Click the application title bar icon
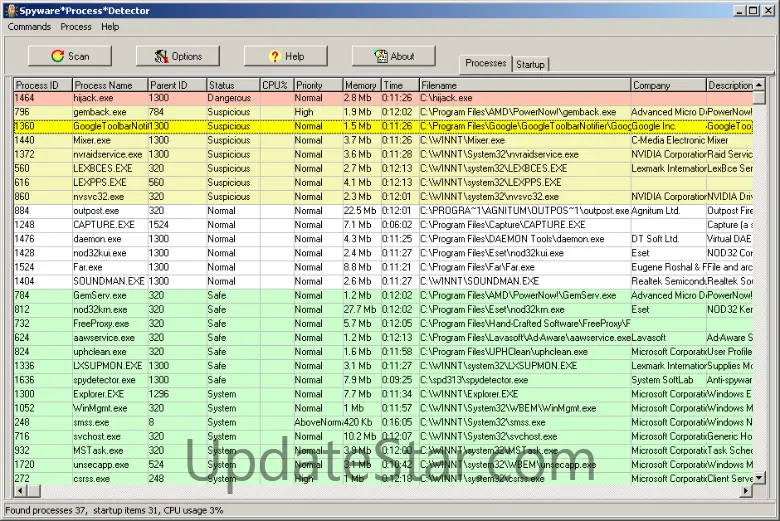This screenshot has width=780, height=521. tap(10, 10)
